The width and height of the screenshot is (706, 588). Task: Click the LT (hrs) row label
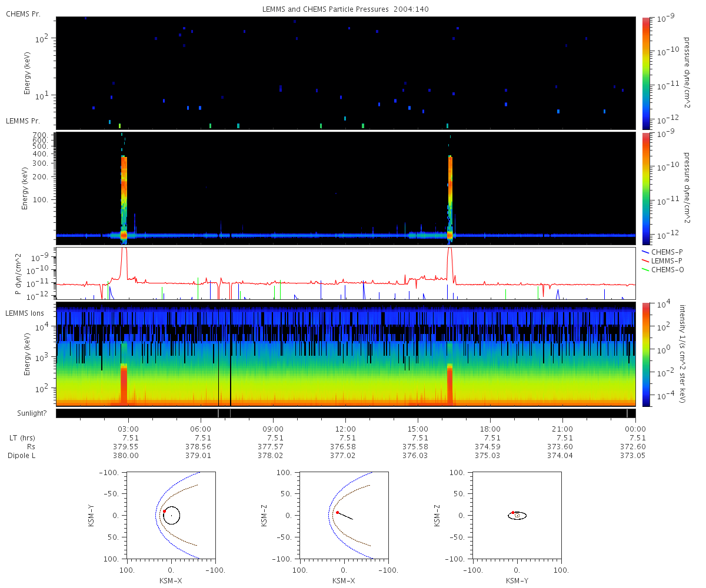pyautogui.click(x=22, y=437)
